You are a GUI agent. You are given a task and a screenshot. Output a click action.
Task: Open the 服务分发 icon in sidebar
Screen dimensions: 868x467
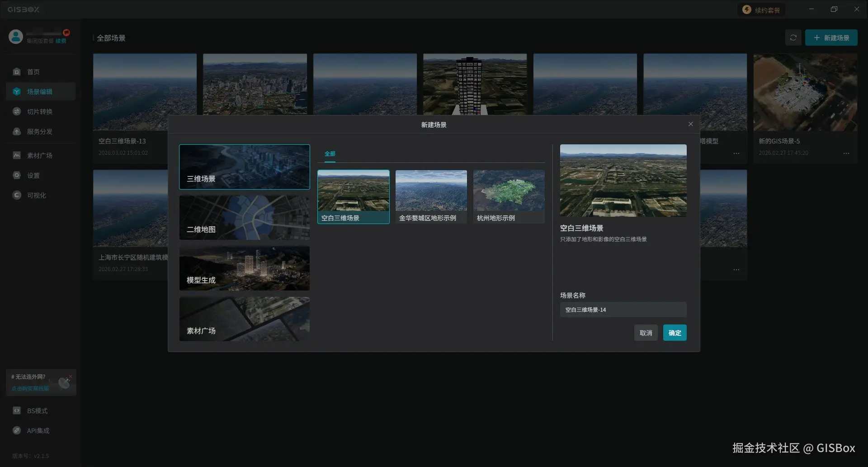tap(17, 131)
